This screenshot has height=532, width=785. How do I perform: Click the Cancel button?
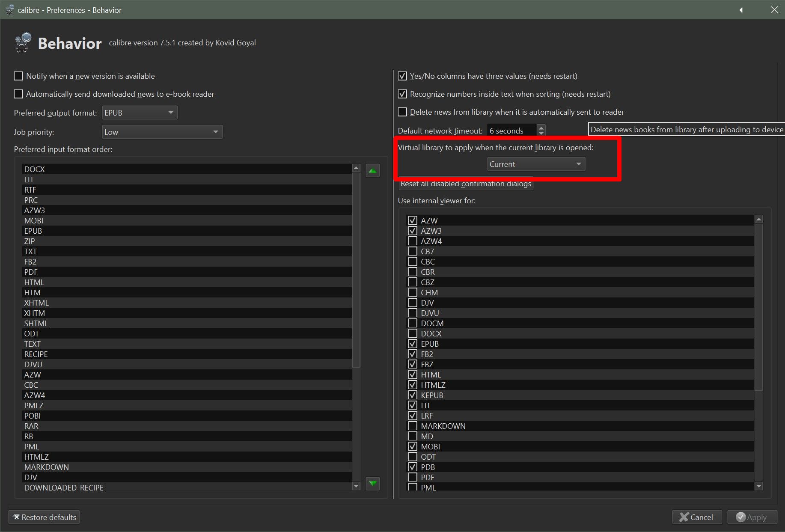pos(696,517)
